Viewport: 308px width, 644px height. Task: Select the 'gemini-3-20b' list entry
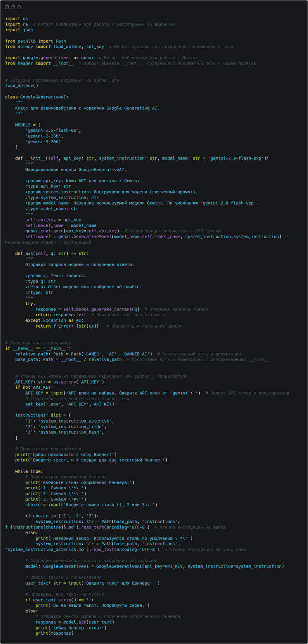43,141
